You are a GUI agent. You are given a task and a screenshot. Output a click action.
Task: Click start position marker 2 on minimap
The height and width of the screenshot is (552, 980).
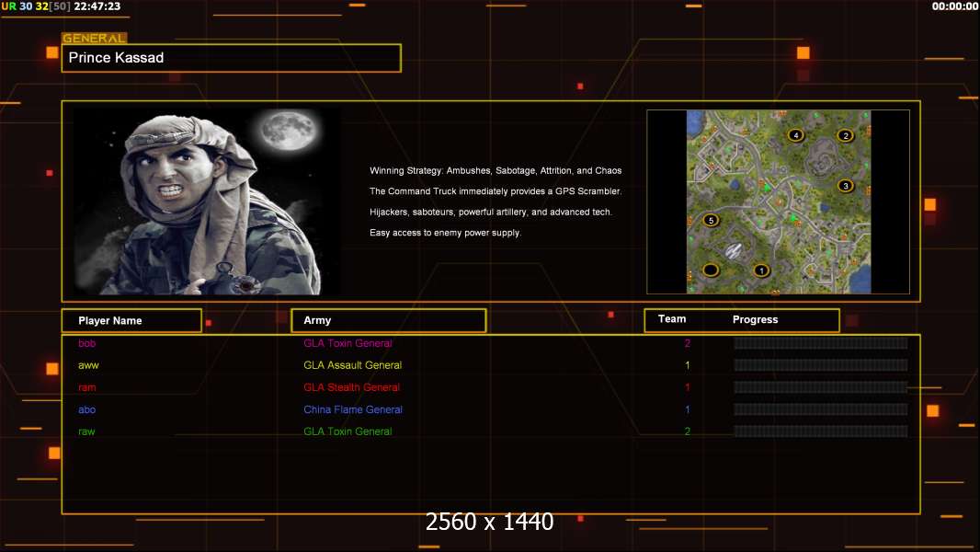846,135
